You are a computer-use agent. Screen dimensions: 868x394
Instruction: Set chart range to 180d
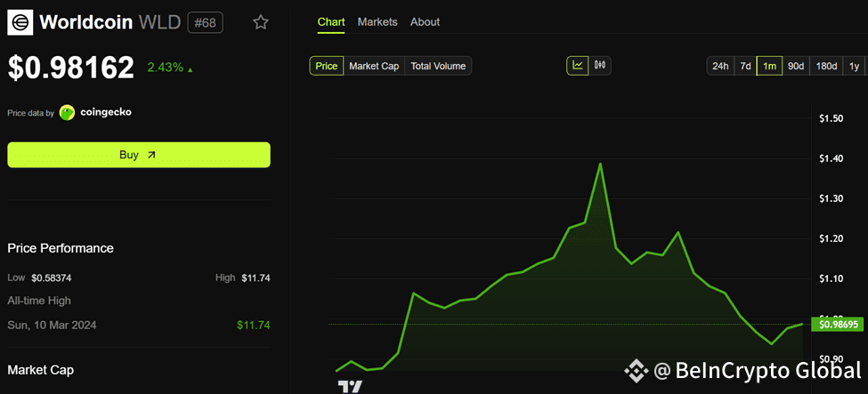click(826, 66)
